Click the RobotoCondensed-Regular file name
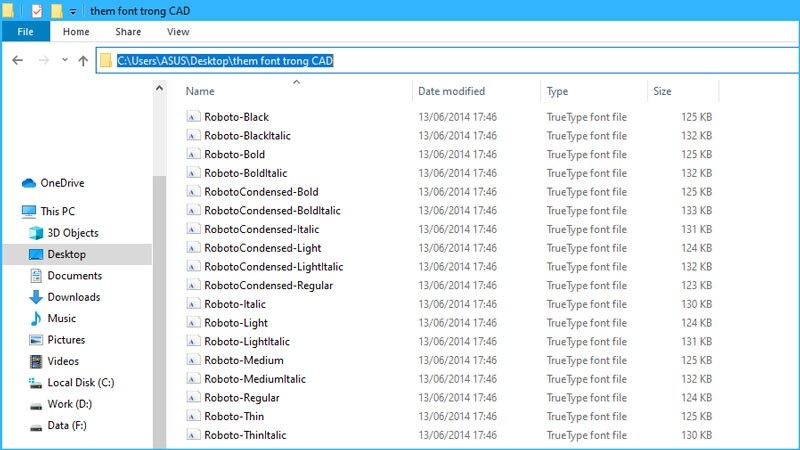Image resolution: width=800 pixels, height=450 pixels. point(268,286)
